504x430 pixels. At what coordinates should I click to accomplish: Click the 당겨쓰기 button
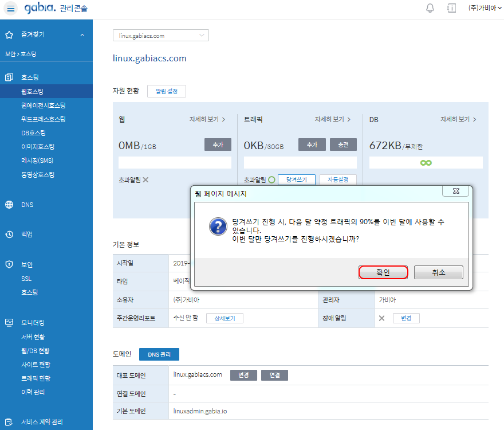[x=296, y=179]
